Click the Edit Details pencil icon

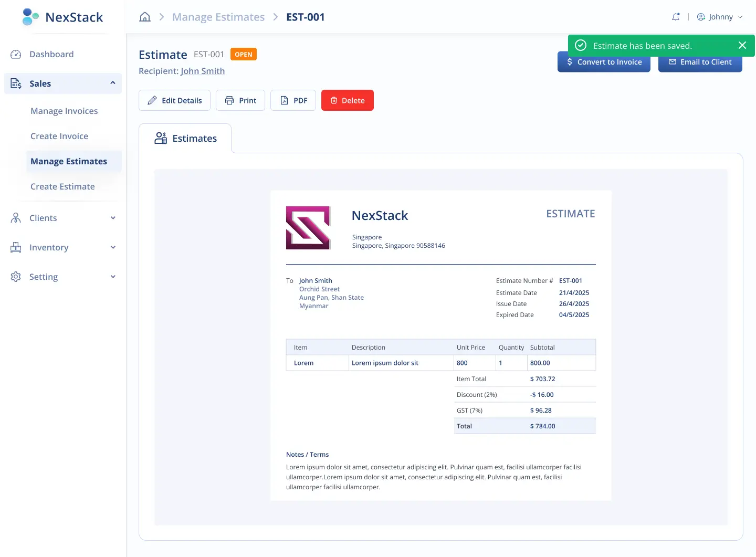click(x=152, y=100)
